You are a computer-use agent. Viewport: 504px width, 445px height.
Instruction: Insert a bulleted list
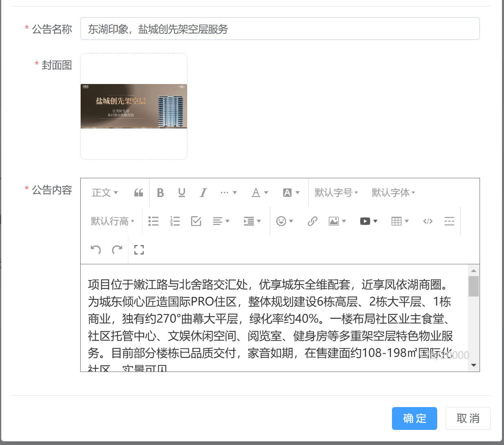point(153,221)
